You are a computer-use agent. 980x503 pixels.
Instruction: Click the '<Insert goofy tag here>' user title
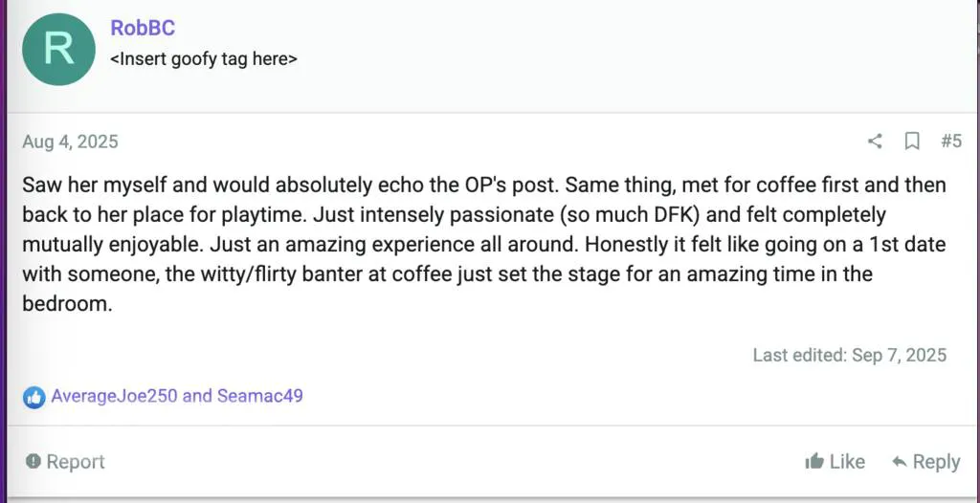pyautogui.click(x=204, y=58)
